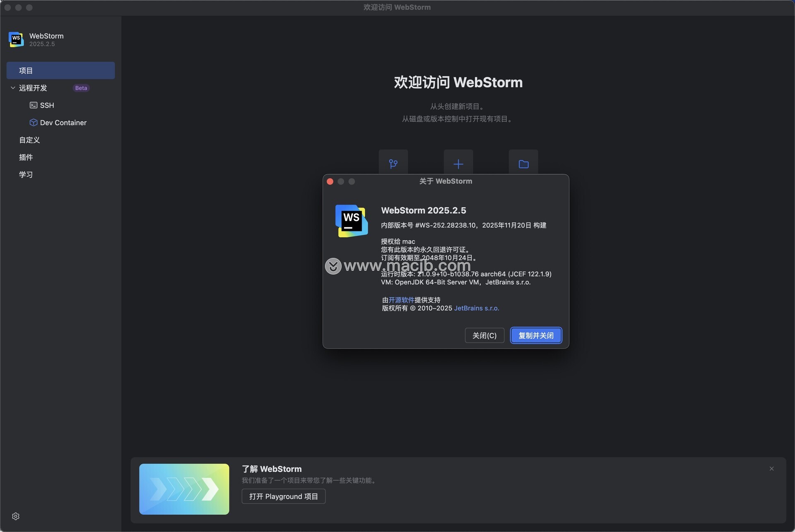
Task: Go to the 学习 tab
Action: tap(26, 175)
